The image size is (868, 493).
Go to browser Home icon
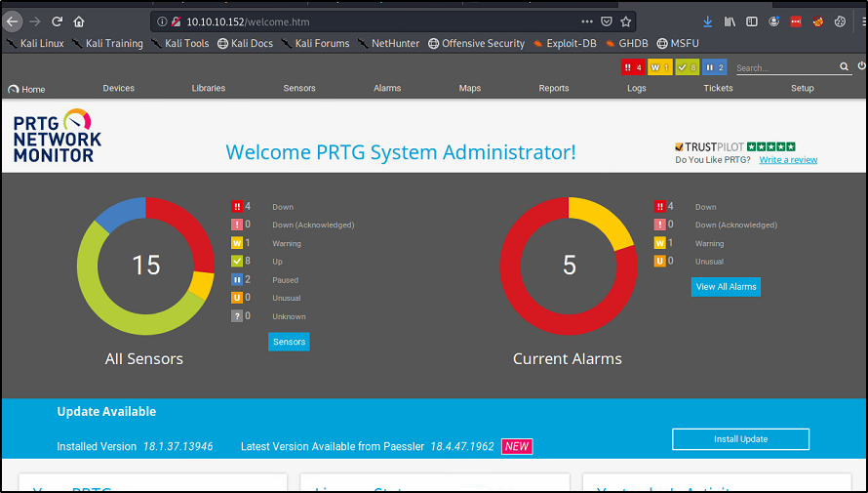pyautogui.click(x=79, y=21)
